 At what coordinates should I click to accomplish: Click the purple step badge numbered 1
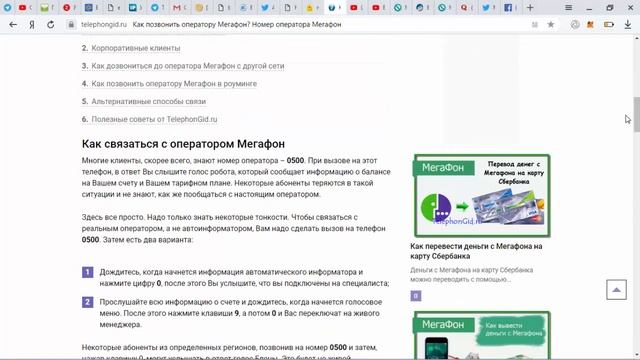(87, 272)
